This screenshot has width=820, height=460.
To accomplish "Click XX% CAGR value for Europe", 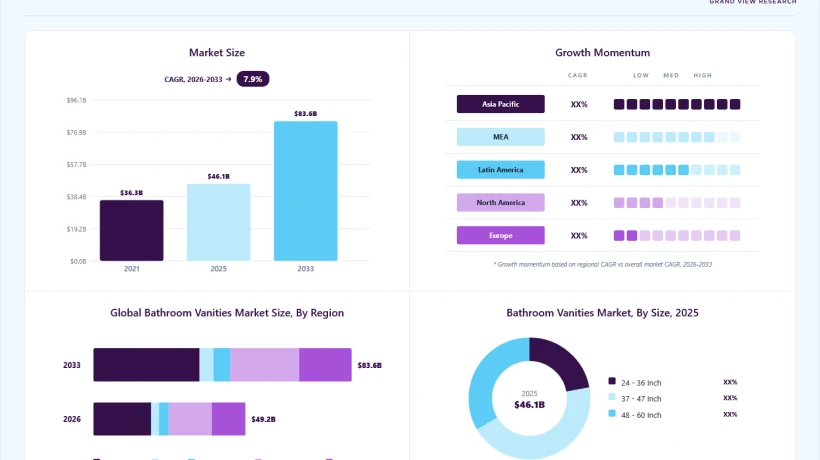I will point(579,236).
